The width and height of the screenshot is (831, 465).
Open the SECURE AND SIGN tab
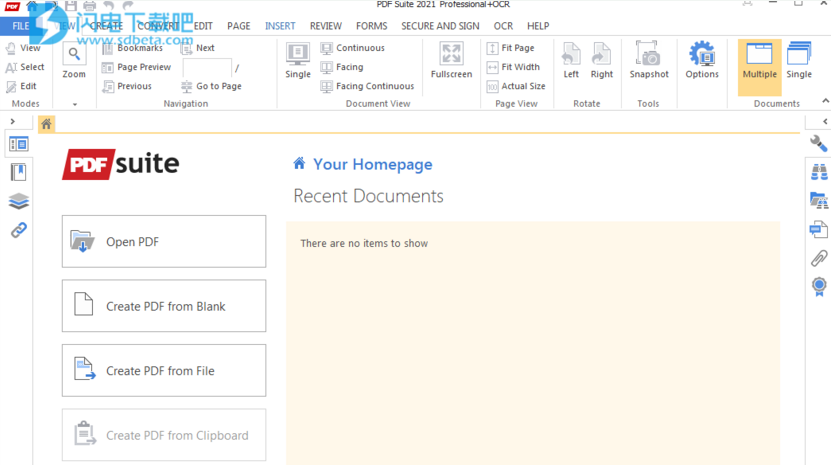[440, 26]
